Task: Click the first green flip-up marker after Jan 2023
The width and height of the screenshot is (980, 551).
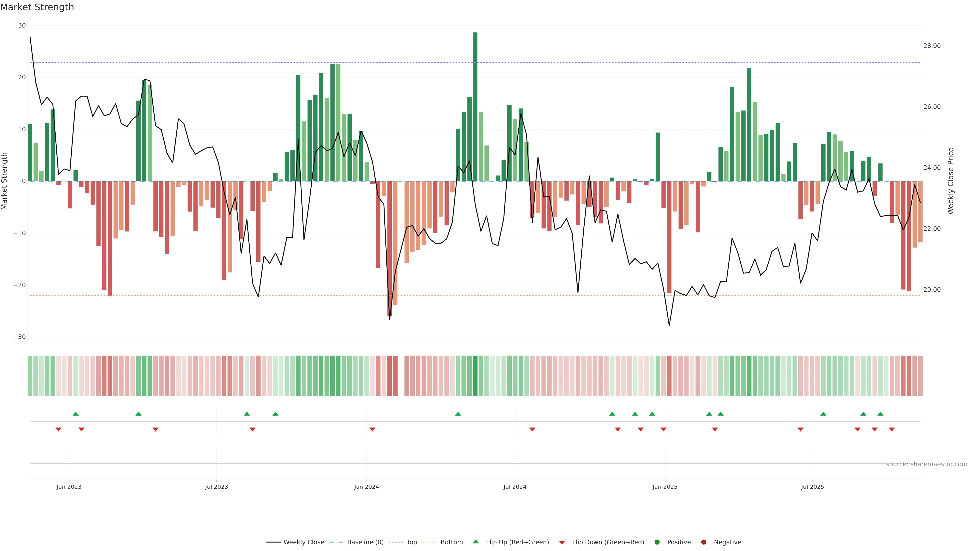Action: [x=76, y=414]
